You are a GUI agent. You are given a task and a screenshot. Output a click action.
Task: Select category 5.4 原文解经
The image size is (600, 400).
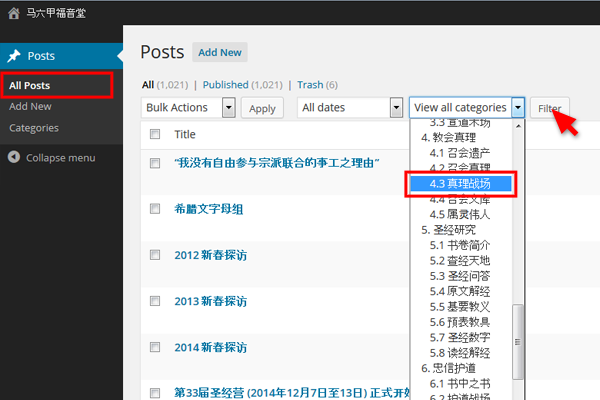tap(460, 291)
